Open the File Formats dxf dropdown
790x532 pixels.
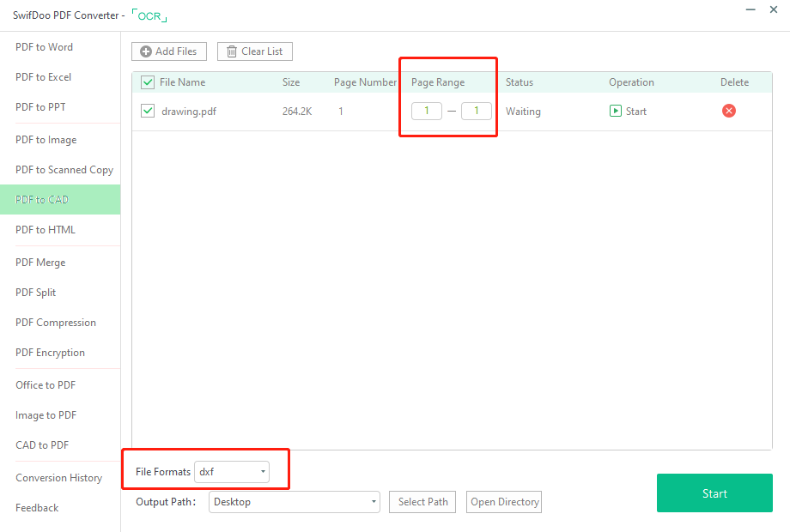pyautogui.click(x=232, y=472)
